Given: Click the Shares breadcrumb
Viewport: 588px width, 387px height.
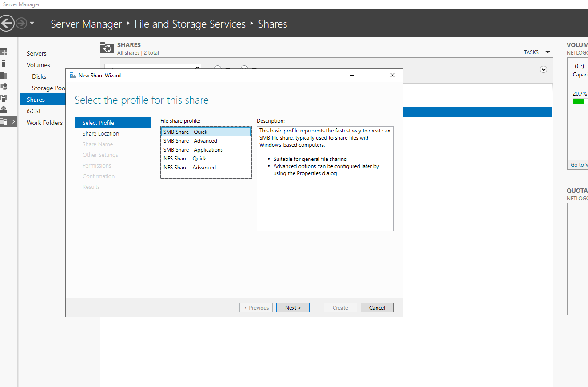Looking at the screenshot, I should [x=273, y=24].
